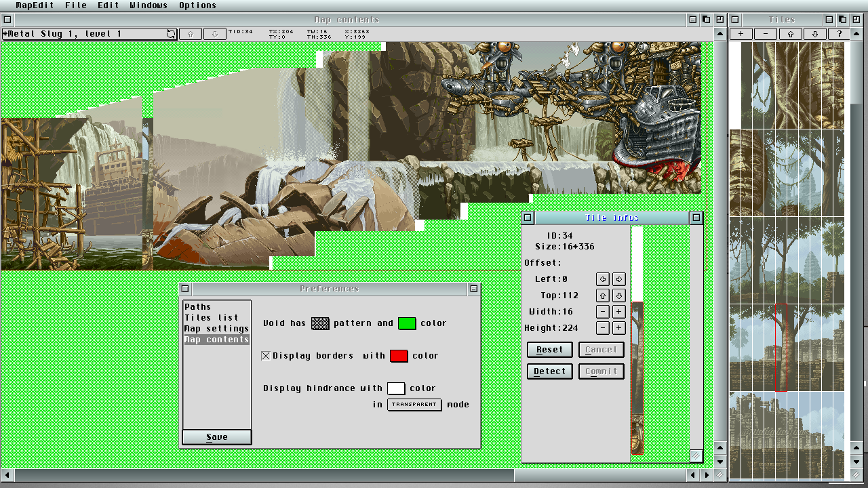868x488 pixels.
Task: Click the plus button in Tiles toolbar
Action: tap(741, 34)
